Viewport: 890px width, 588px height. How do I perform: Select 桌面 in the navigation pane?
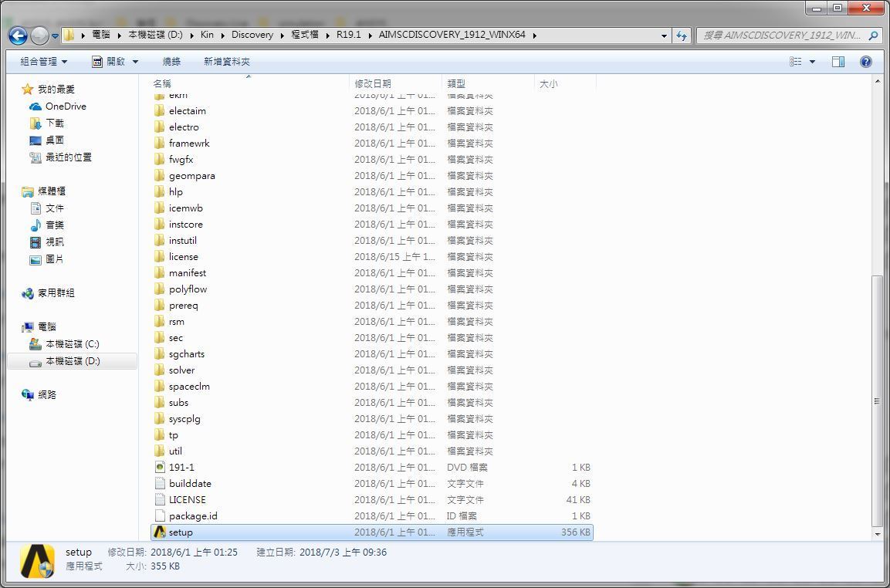(x=55, y=140)
